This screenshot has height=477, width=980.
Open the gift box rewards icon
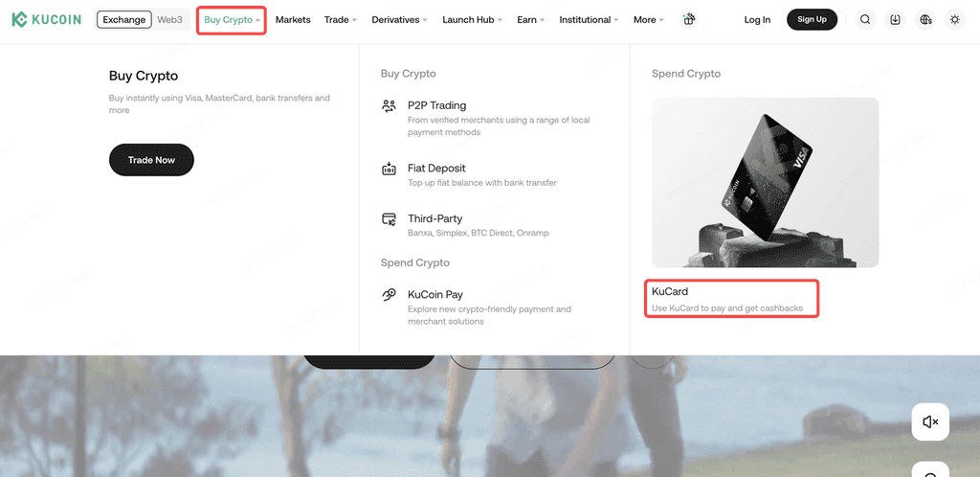pos(688,19)
